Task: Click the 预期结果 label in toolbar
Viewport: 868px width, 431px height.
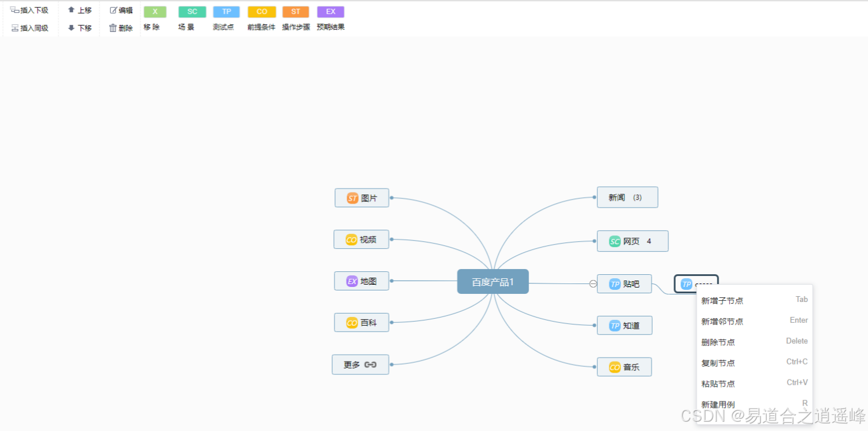Action: click(331, 27)
